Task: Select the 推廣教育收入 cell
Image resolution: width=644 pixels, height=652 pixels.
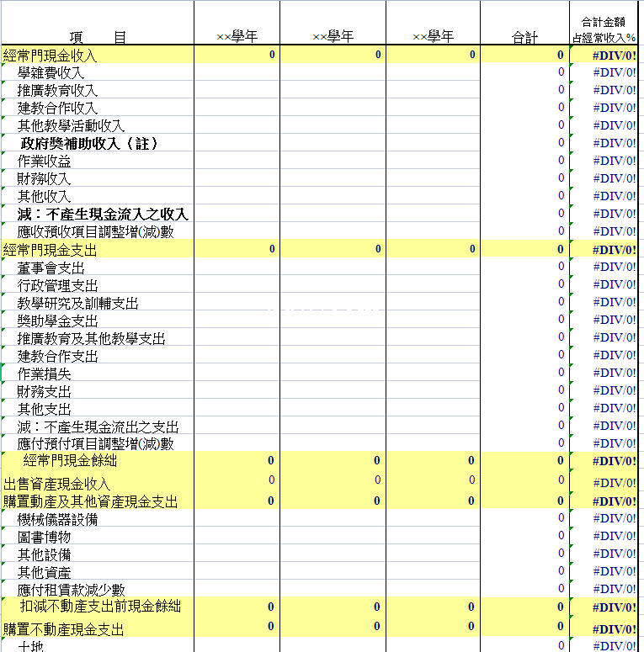Action: (x=57, y=91)
